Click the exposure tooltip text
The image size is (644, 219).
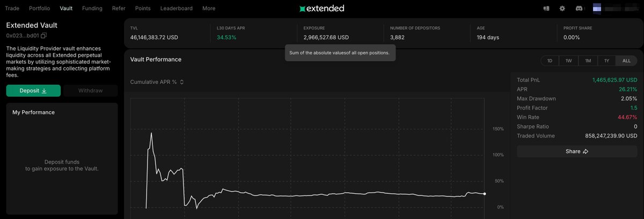click(340, 53)
